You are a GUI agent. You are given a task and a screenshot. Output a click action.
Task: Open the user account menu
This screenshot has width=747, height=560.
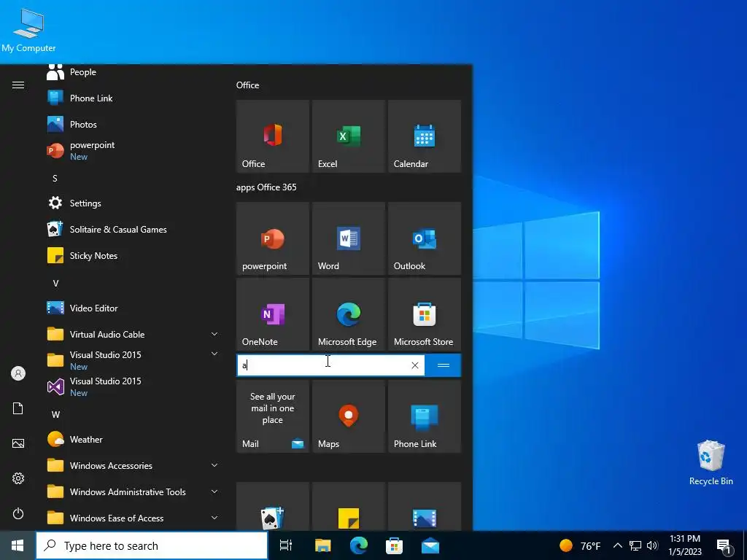pos(18,373)
